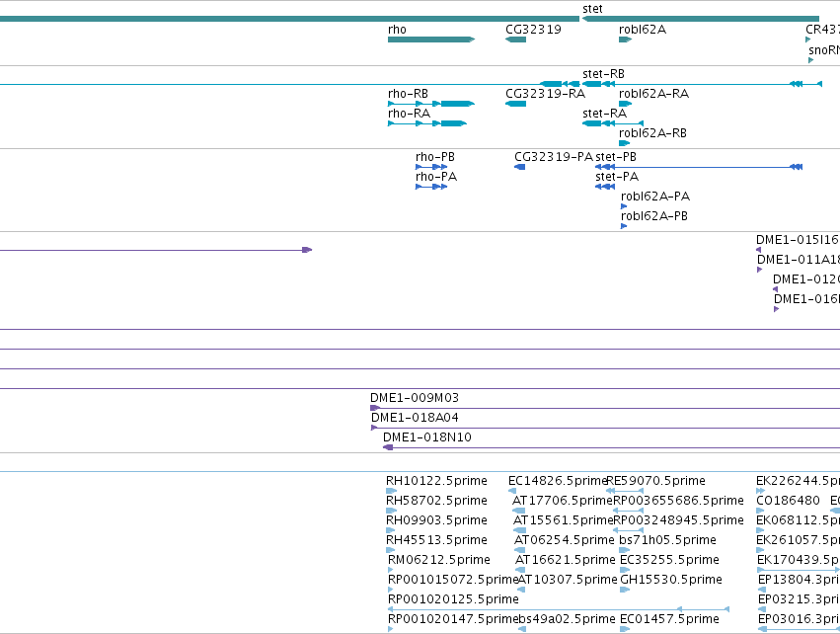Click the bs71h05.5prime EST label

pos(667,541)
